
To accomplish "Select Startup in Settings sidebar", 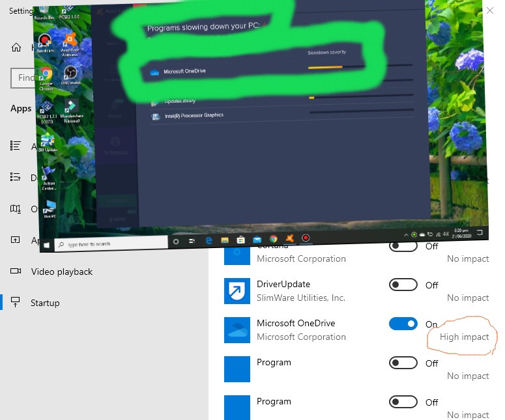I will point(45,303).
